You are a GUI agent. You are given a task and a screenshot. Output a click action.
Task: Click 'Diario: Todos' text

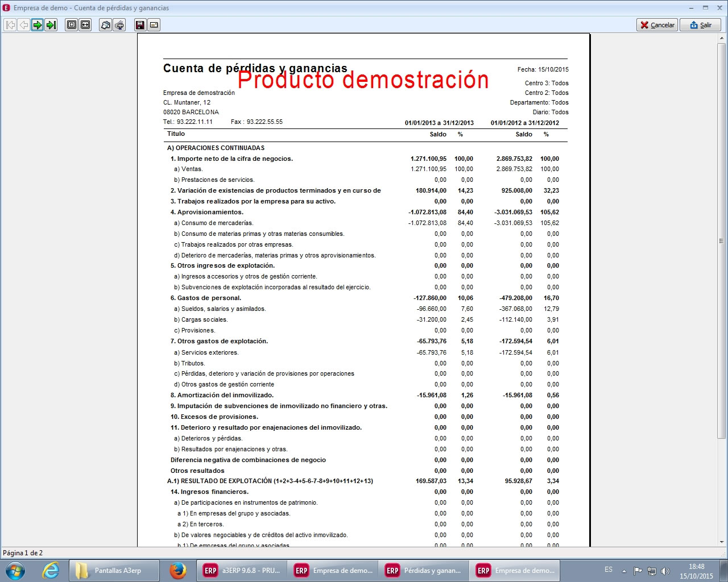551,112
